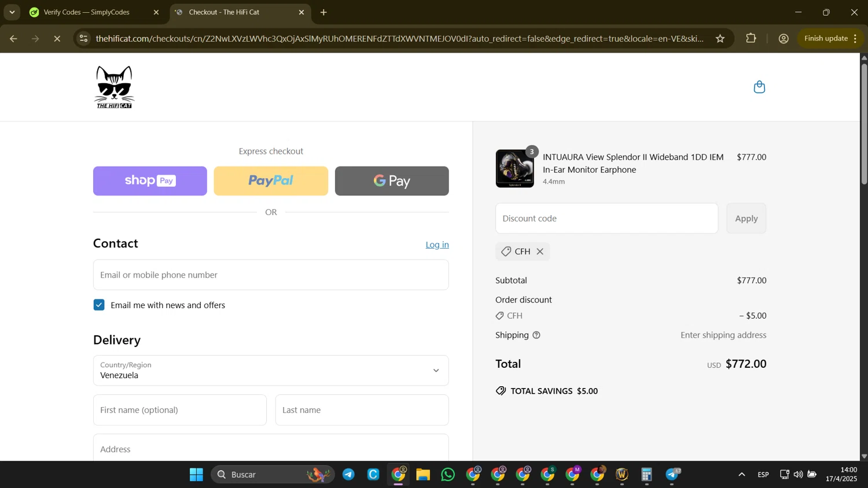Focus the Discount code field
868x488 pixels.
606,219
